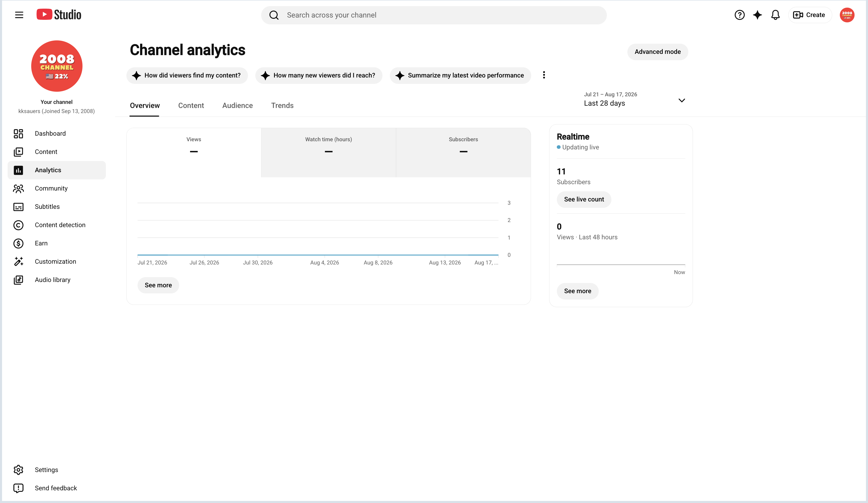868x503 pixels.
Task: Click the 'Jul 21, 2026' chart axis label
Action: [152, 262]
